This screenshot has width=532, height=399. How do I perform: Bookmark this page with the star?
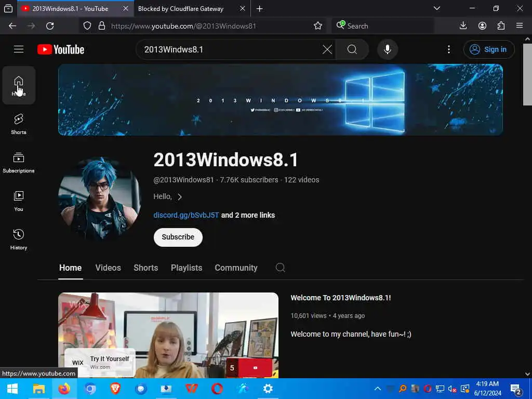pyautogui.click(x=318, y=26)
